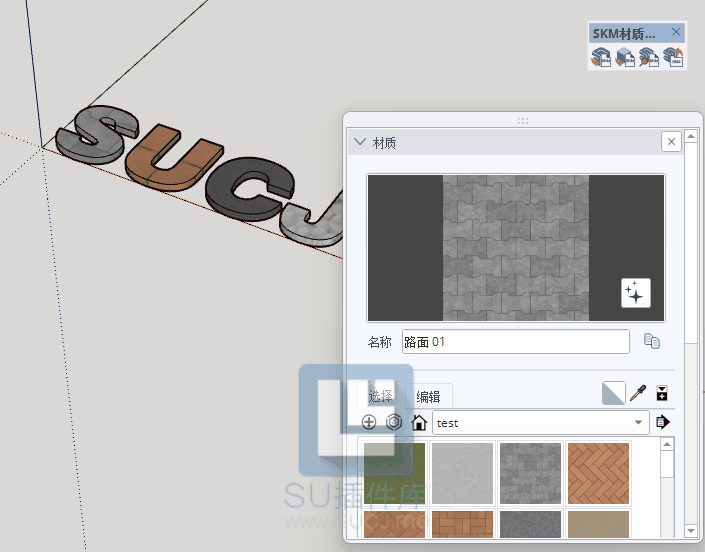Close the 材质 panel
This screenshot has height=552, width=705.
[671, 142]
